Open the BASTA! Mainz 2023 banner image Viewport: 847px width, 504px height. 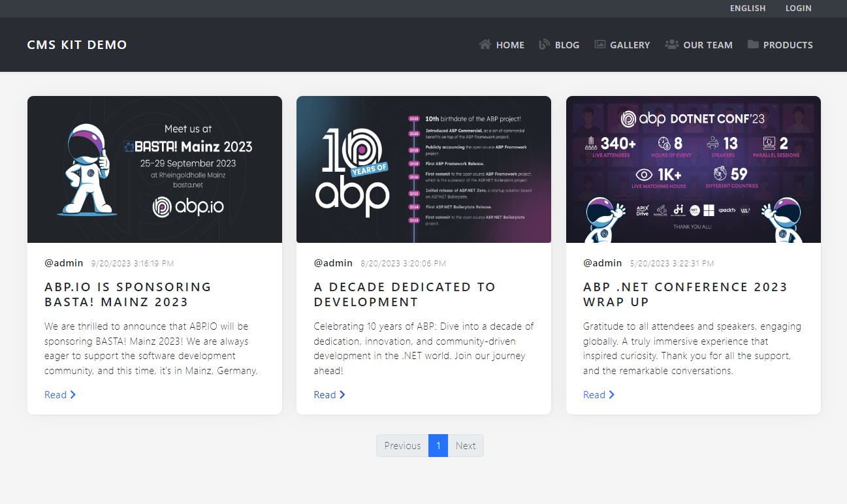coord(155,170)
